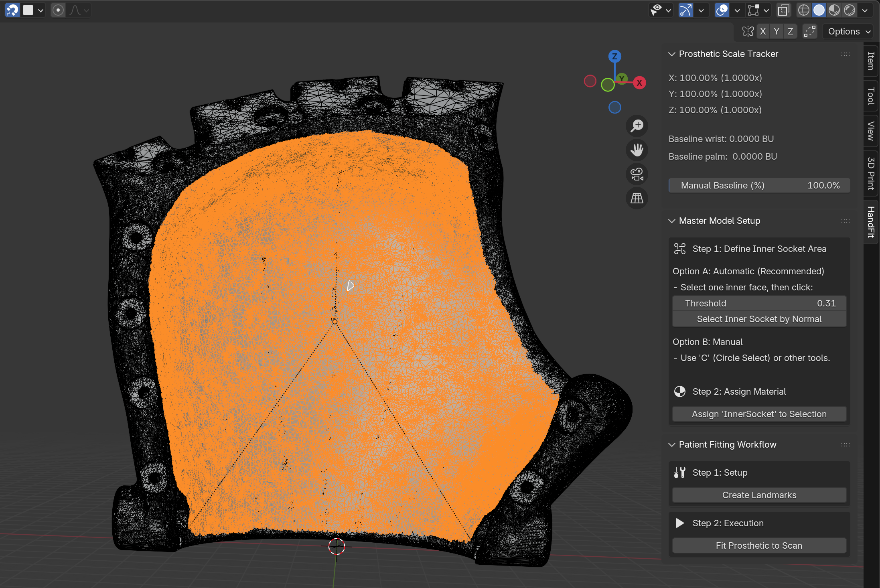Image resolution: width=880 pixels, height=588 pixels.
Task: Click the Manual Baseline percentage field
Action: pyautogui.click(x=759, y=185)
